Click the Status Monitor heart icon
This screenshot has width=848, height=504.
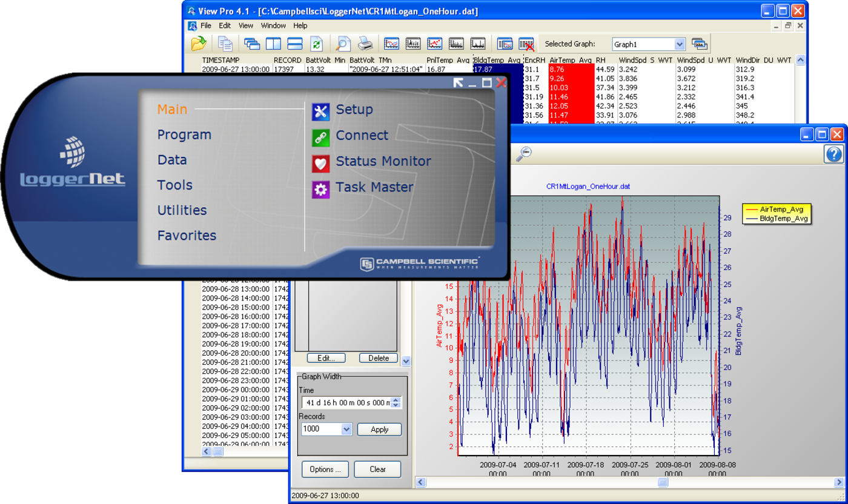(320, 163)
